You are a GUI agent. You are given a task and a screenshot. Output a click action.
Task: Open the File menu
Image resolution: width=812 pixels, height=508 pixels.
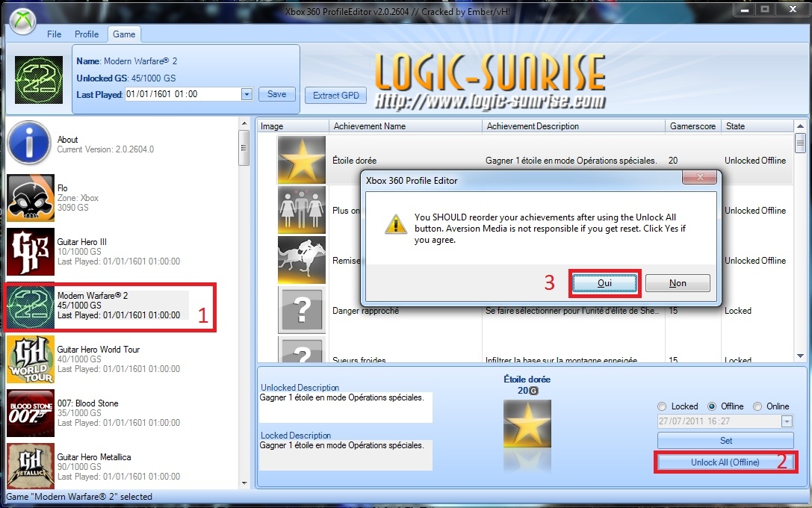[x=54, y=34]
